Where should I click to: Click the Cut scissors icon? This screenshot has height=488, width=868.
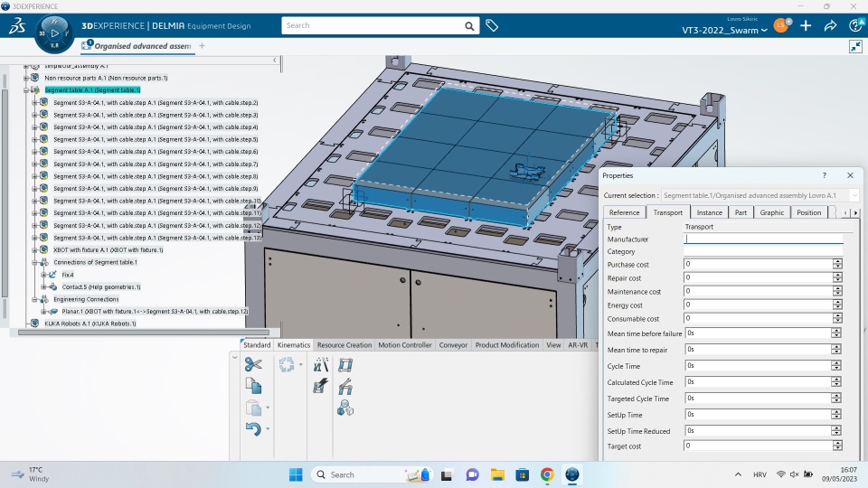[253, 364]
